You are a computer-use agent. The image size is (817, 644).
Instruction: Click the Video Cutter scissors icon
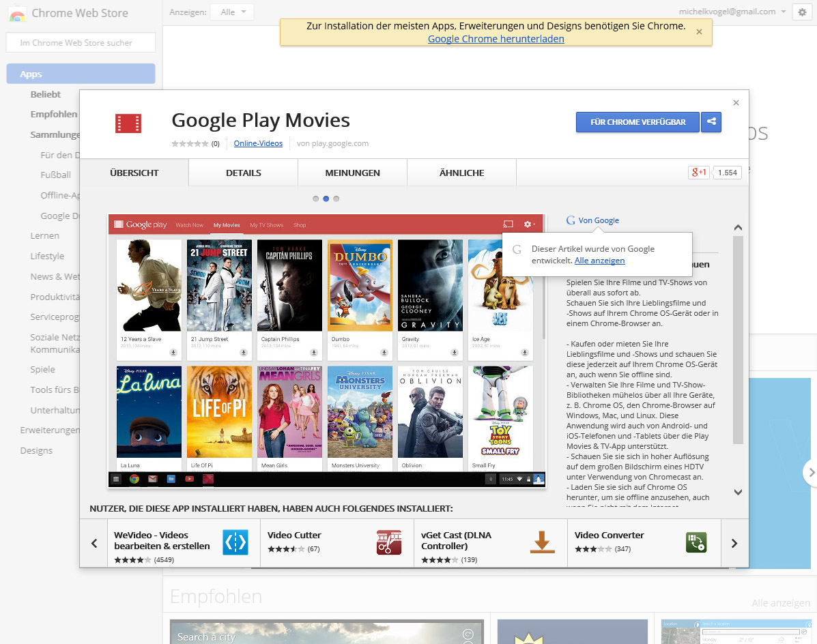[388, 542]
